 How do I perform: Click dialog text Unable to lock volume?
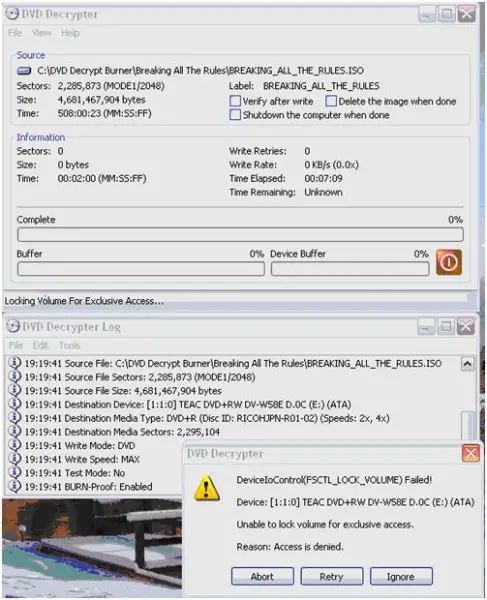pos(325,525)
